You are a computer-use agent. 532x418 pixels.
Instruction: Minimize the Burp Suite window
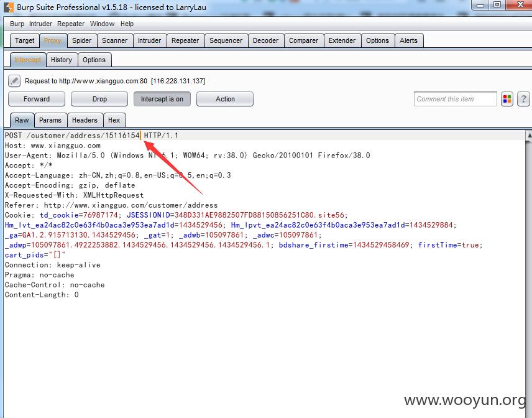tap(480, 5)
